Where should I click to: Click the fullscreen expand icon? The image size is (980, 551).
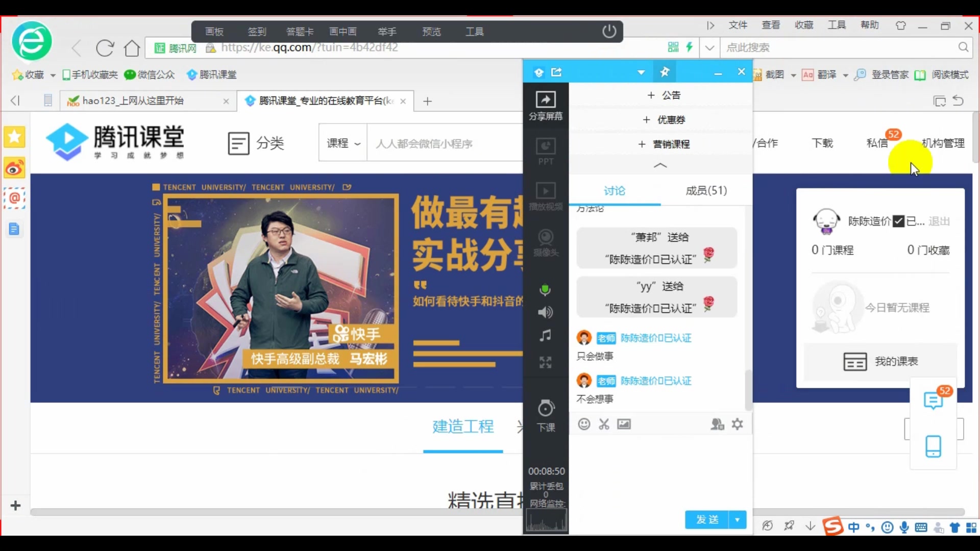tap(545, 362)
